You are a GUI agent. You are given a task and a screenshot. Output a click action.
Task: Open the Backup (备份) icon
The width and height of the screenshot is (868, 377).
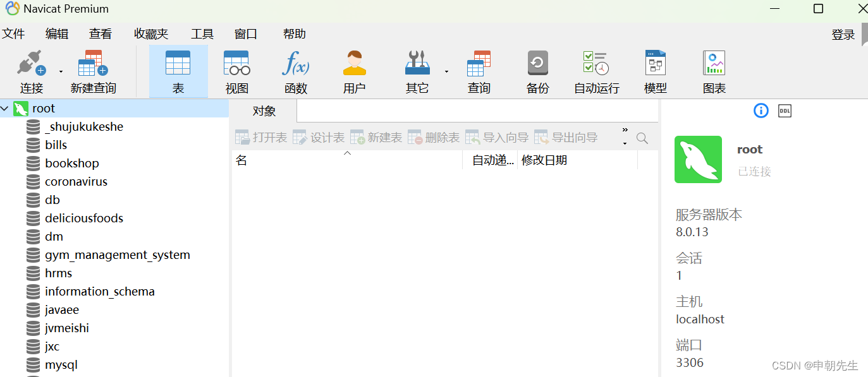pos(538,63)
